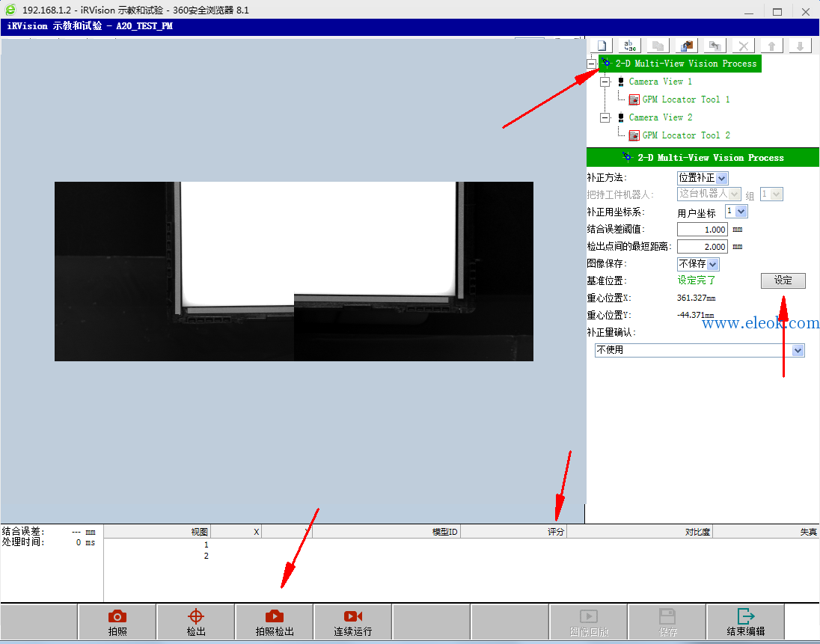820x644 pixels.
Task: Click the 检出点间的最短距离 input field
Action: (x=703, y=247)
